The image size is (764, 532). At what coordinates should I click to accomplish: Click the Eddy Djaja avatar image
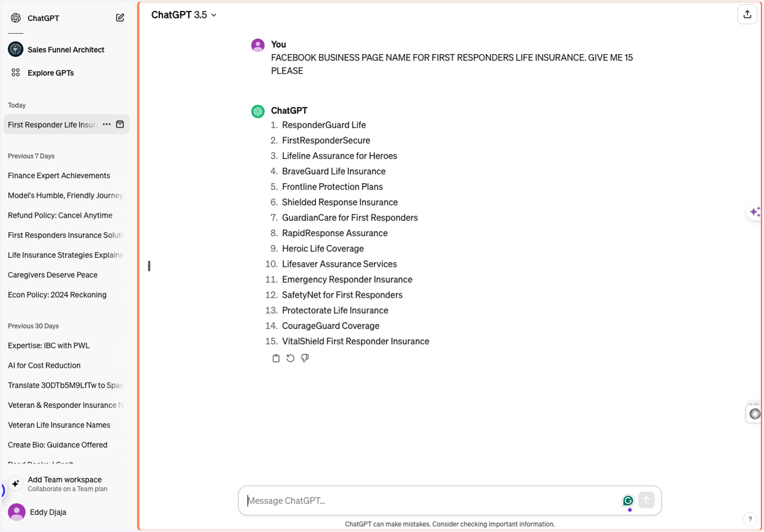(x=17, y=512)
